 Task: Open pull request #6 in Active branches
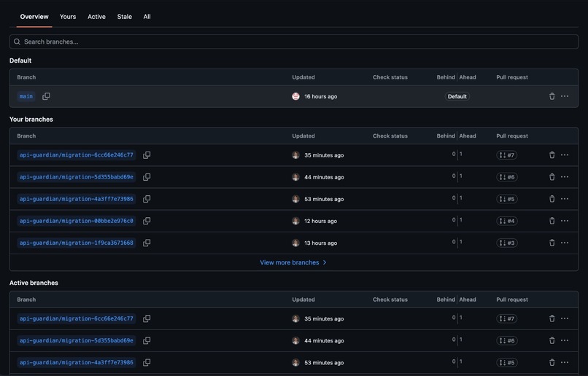point(506,340)
